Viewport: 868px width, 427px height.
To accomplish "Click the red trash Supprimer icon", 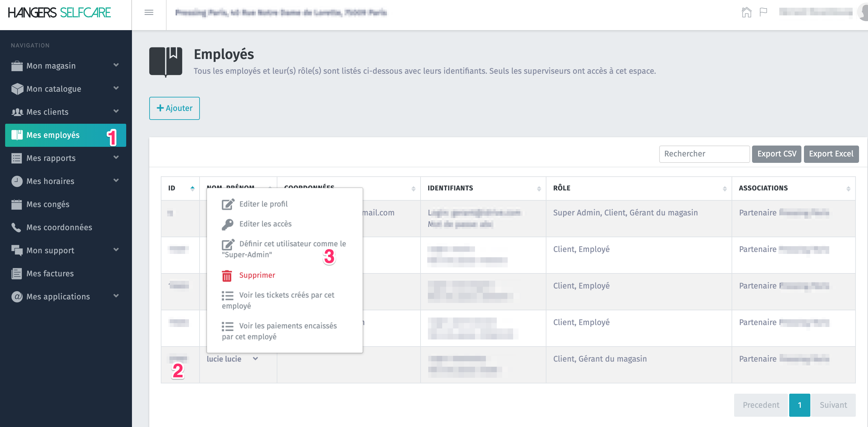I will click(227, 276).
